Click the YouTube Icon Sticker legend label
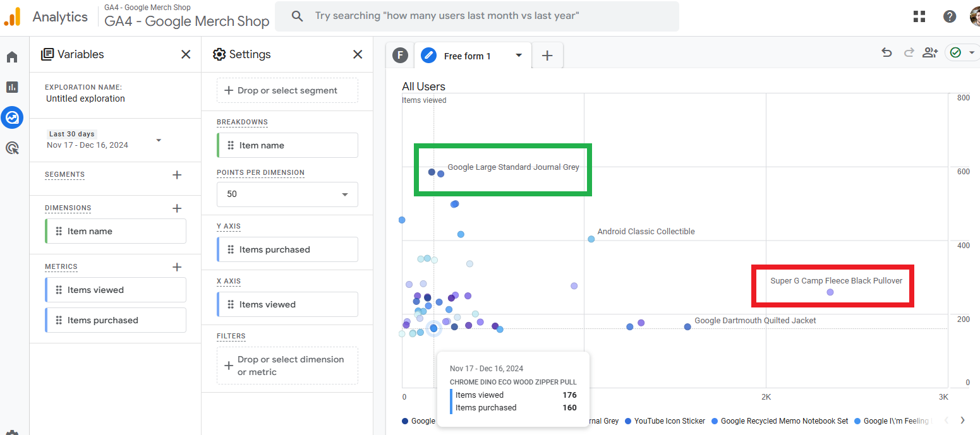 (x=670, y=421)
